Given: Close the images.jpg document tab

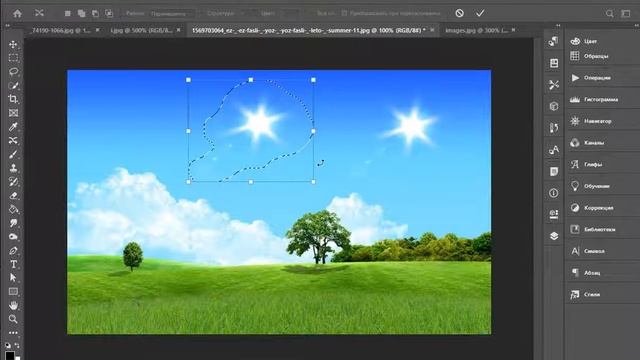Looking at the screenshot, I should coord(513,30).
